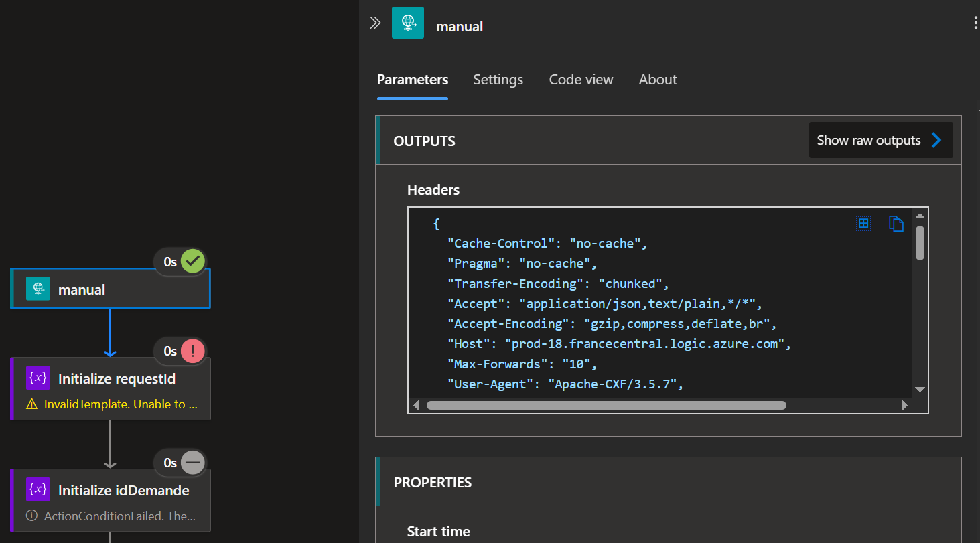Click the "Host" prod-18.francecentral line
The width and height of the screenshot is (980, 543).
(619, 344)
